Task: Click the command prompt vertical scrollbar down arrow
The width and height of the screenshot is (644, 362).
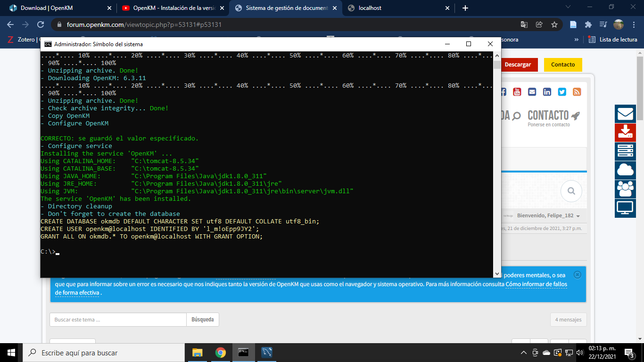Action: (x=497, y=273)
